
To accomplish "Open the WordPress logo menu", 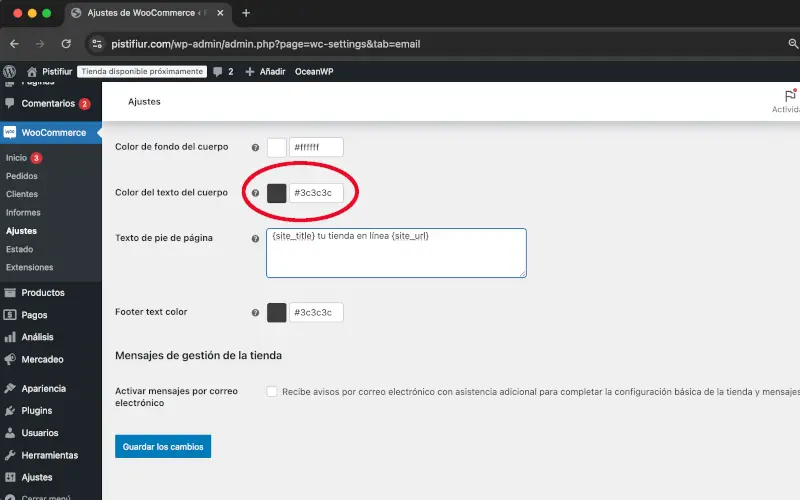I will (x=10, y=71).
